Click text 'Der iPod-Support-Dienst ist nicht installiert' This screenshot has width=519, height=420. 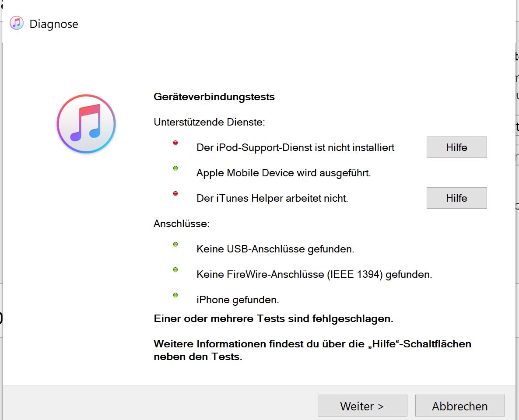click(x=295, y=147)
